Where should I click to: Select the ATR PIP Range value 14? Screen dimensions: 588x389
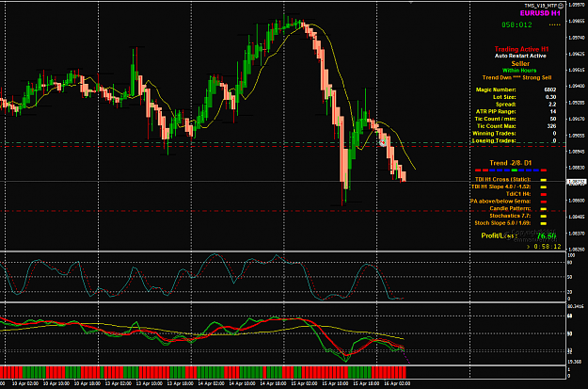pyautogui.click(x=553, y=111)
